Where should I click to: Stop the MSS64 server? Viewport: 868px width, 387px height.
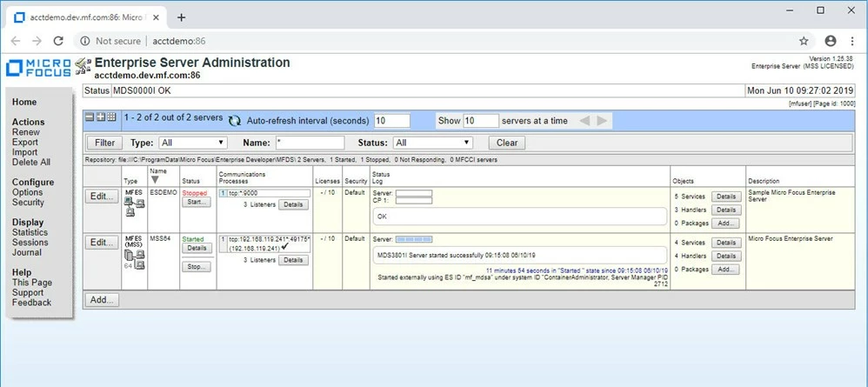pos(197,267)
